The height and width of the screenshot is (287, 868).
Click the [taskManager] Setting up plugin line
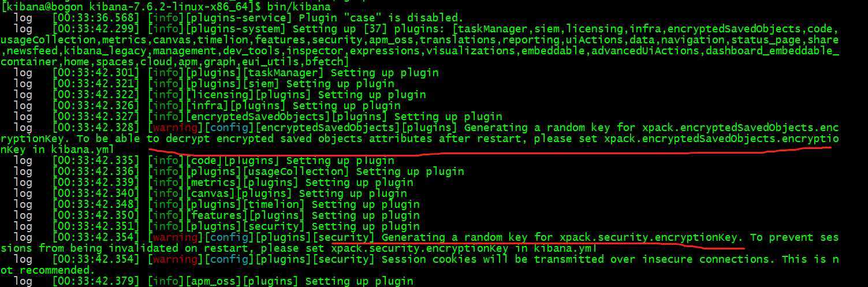(x=226, y=73)
